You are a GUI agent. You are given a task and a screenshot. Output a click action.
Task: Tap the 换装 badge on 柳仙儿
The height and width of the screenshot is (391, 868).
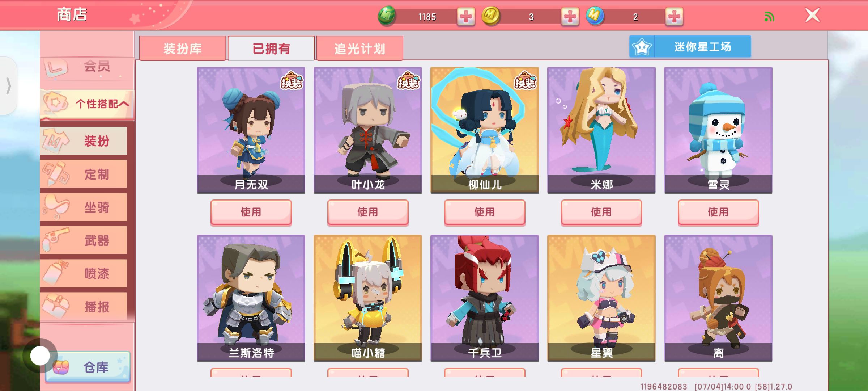coord(526,80)
